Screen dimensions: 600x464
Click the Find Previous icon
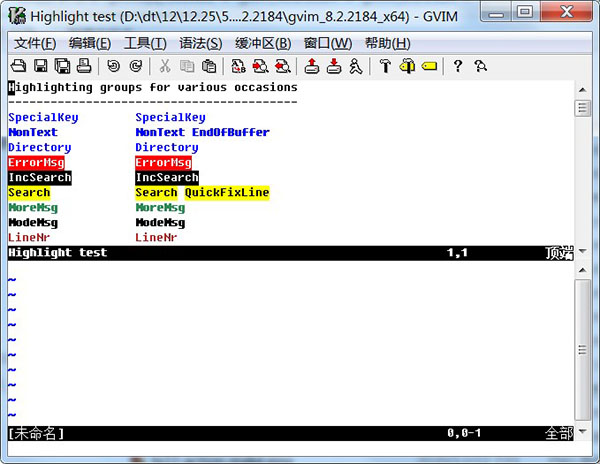tap(283, 66)
